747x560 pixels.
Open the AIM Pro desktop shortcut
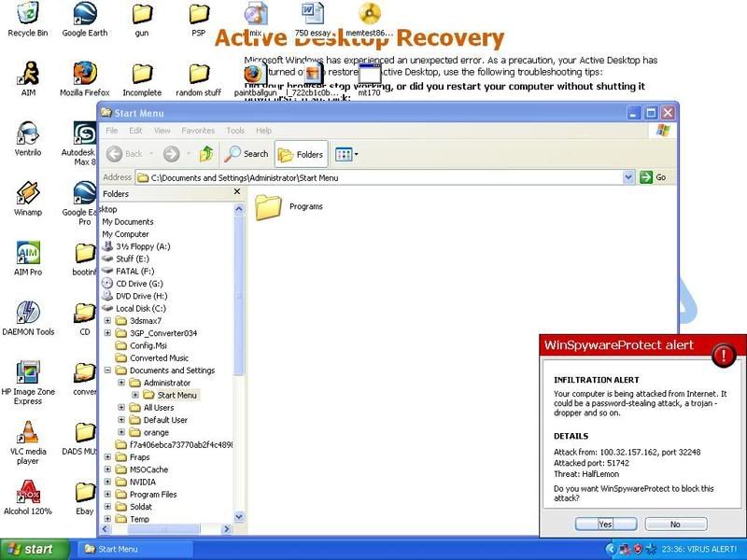tap(28, 259)
